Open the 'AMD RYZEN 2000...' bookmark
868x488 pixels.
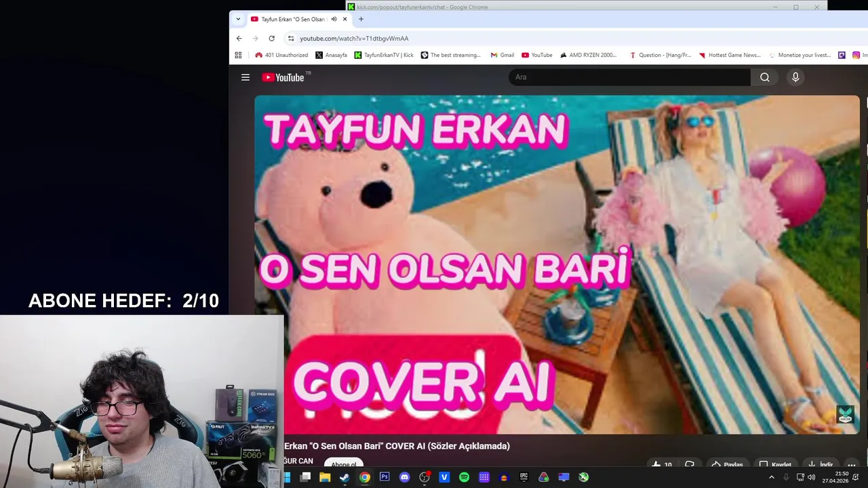click(588, 55)
